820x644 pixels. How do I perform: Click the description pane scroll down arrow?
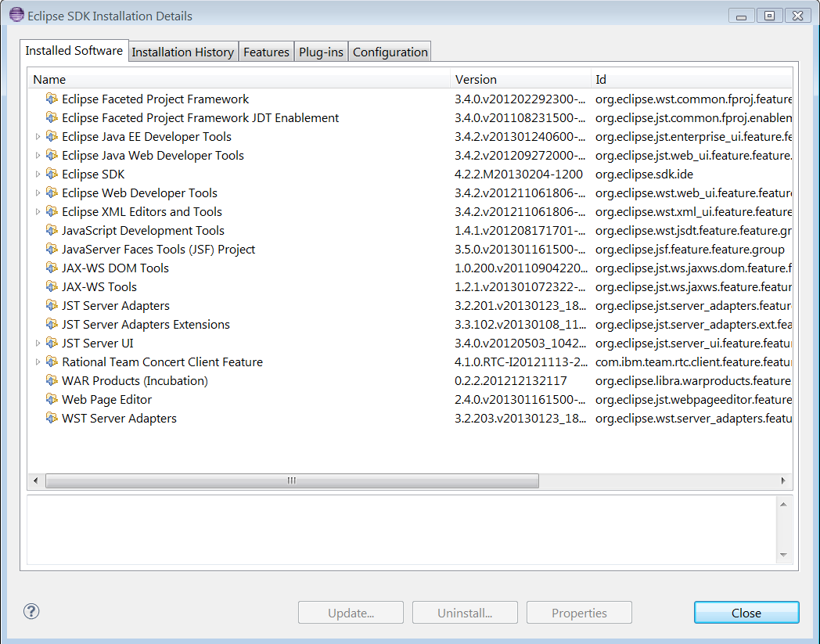point(783,555)
